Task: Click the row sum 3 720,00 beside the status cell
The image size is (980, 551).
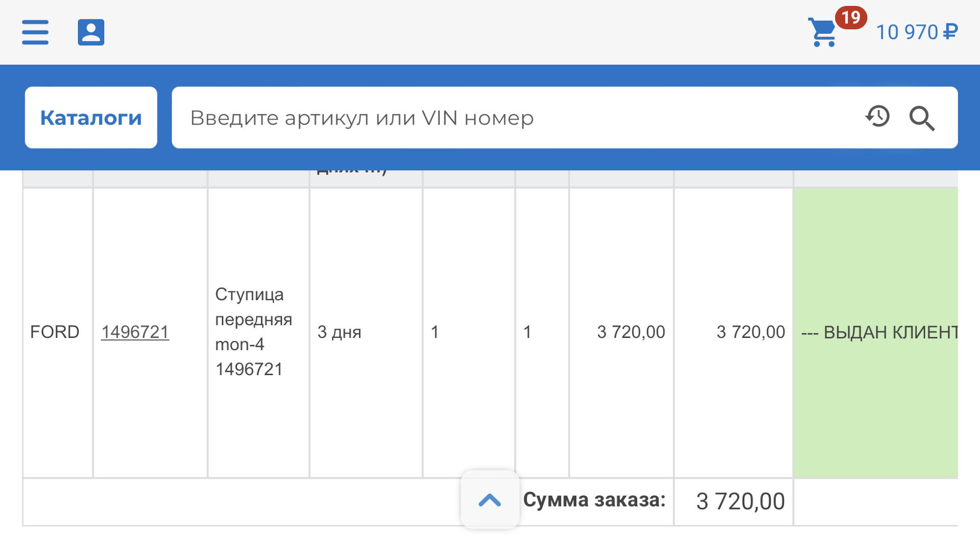Action: 750,332
